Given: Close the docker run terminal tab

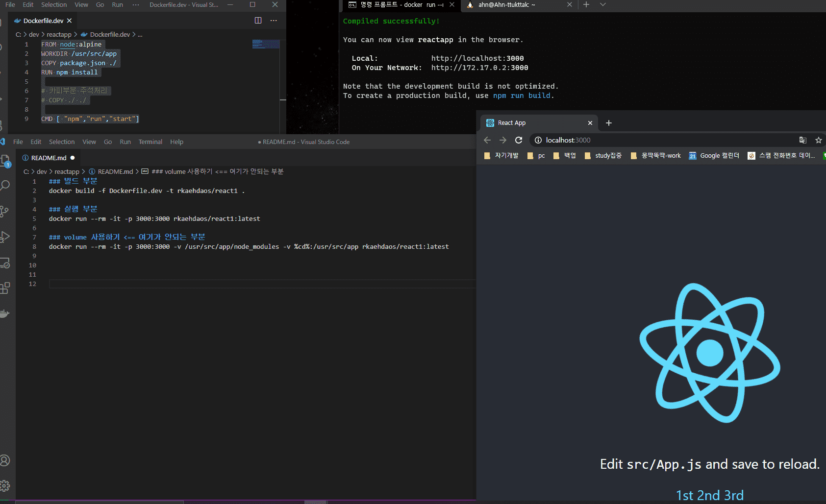Looking at the screenshot, I should (452, 4).
